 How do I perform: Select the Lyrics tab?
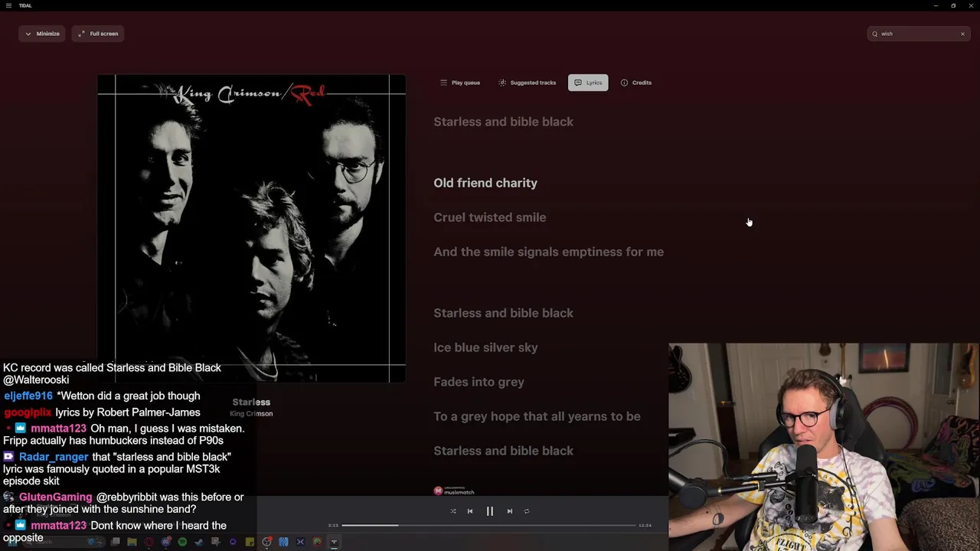click(x=588, y=83)
